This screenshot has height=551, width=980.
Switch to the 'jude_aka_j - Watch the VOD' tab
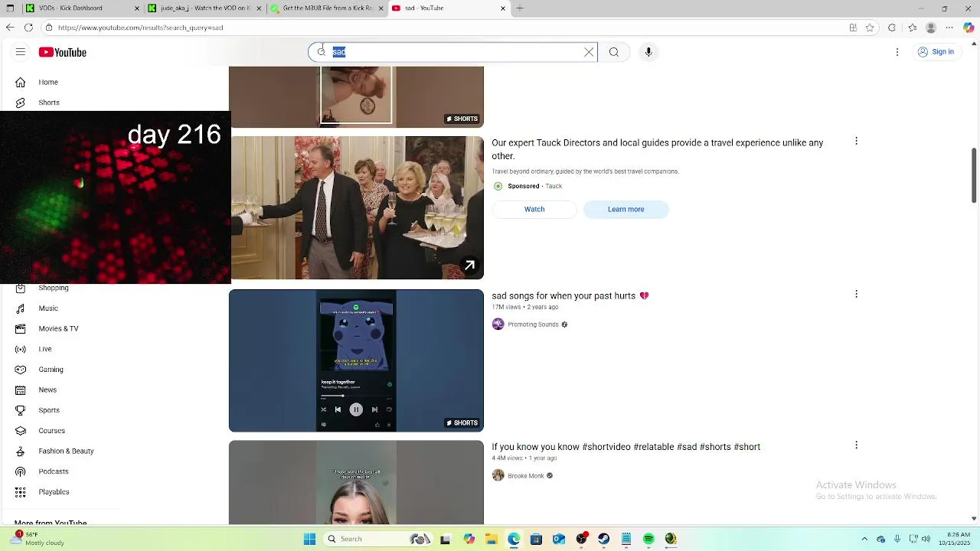(x=204, y=8)
